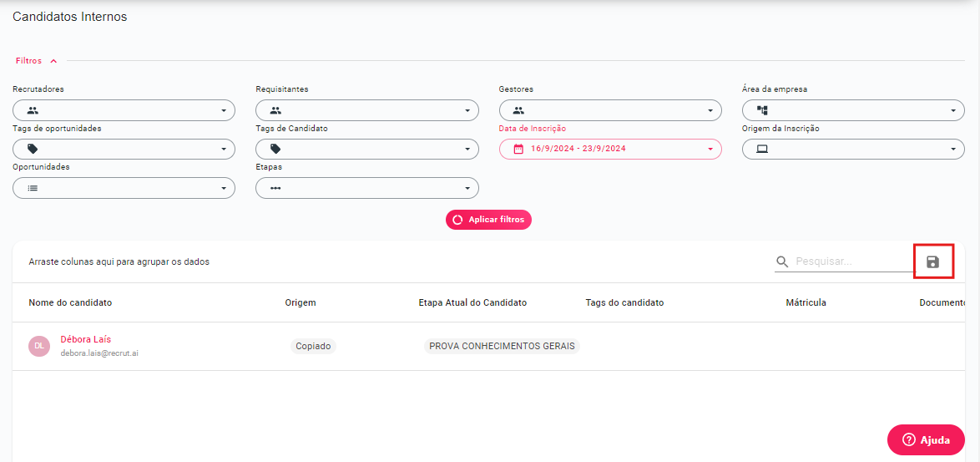Focus the Pesquisar search field
This screenshot has height=462, width=980.
coord(851,261)
